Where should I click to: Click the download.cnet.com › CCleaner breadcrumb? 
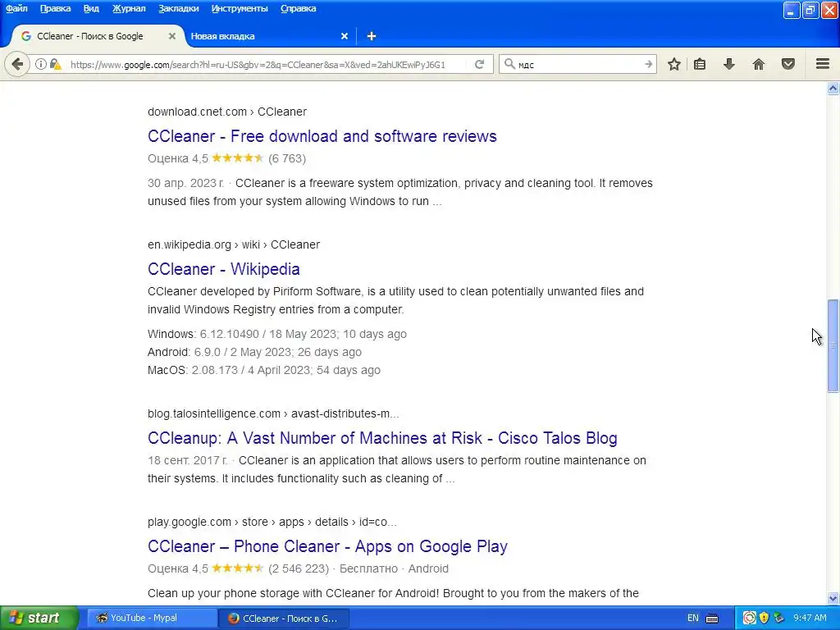[227, 112]
